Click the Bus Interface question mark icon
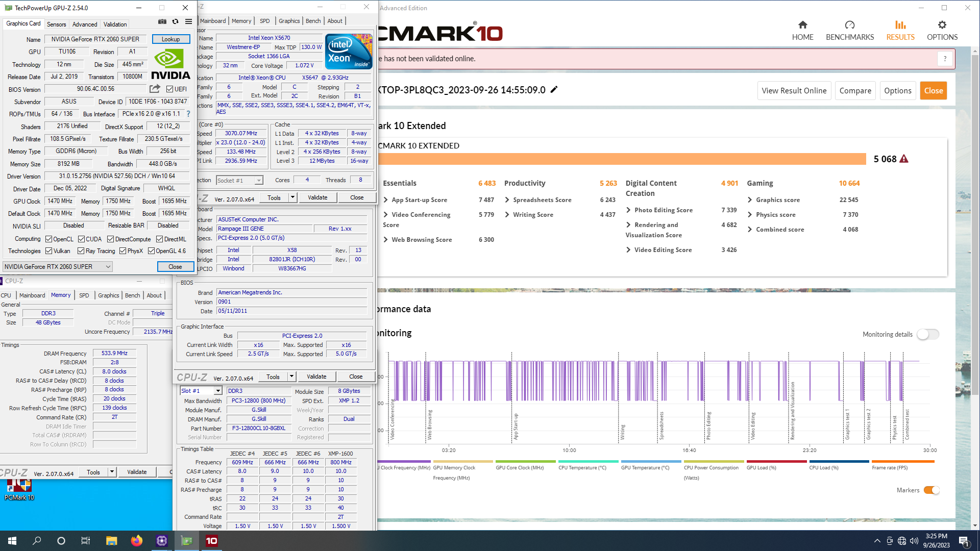Screen dimensions: 980x551 188,114
